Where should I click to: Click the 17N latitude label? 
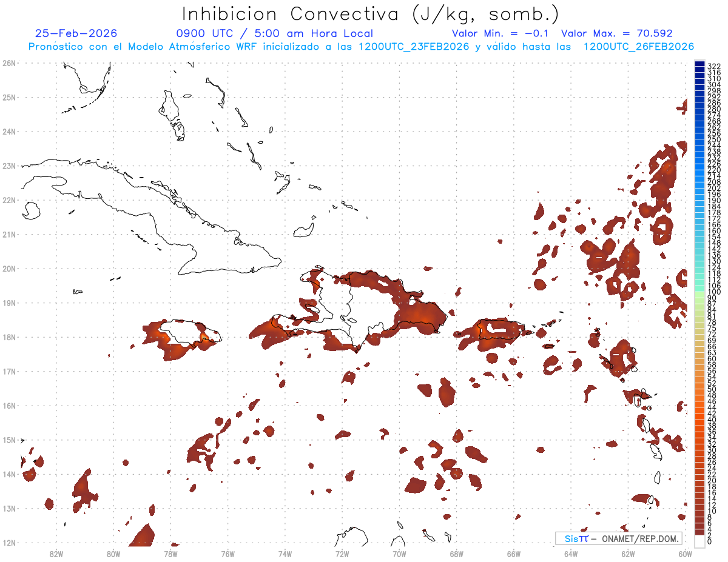click(x=8, y=371)
